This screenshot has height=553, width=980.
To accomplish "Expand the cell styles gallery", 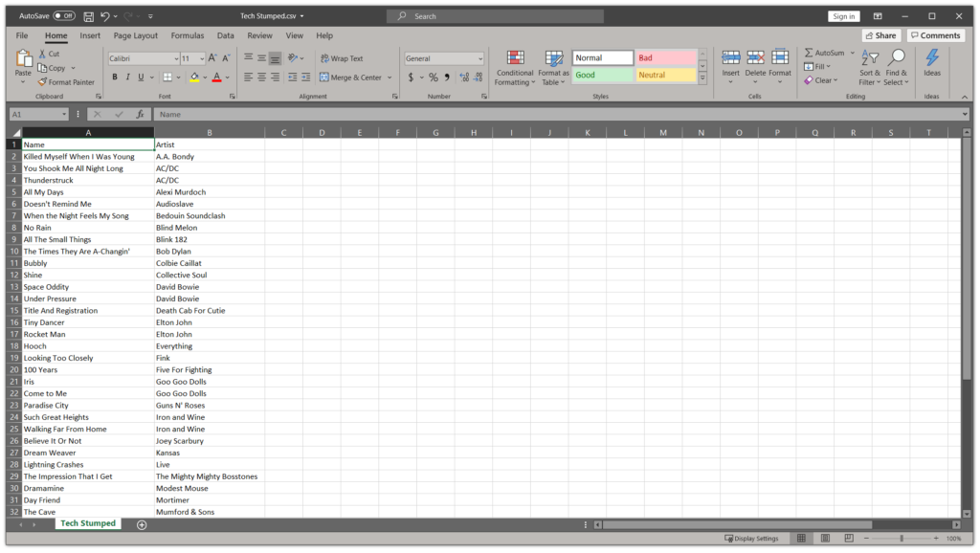I will tap(702, 78).
